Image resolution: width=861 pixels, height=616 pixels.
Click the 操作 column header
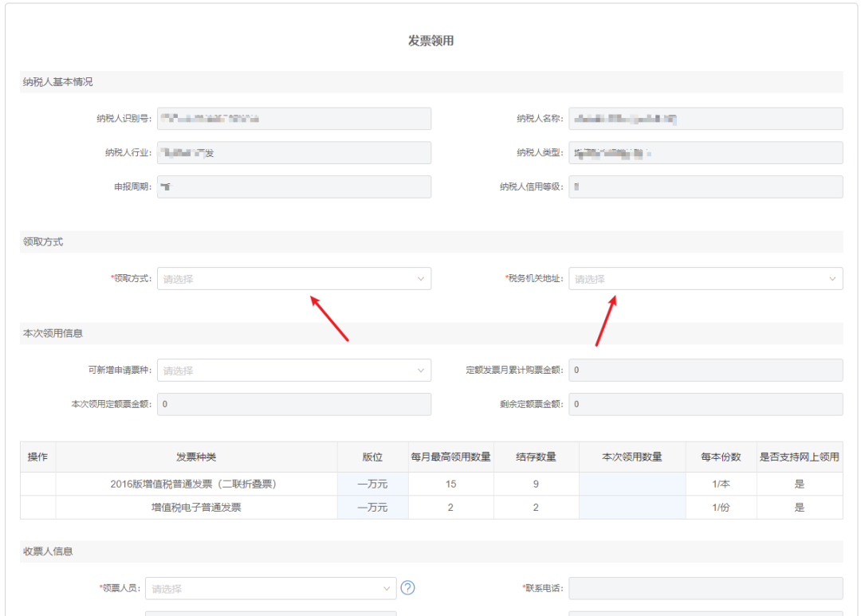(38, 457)
